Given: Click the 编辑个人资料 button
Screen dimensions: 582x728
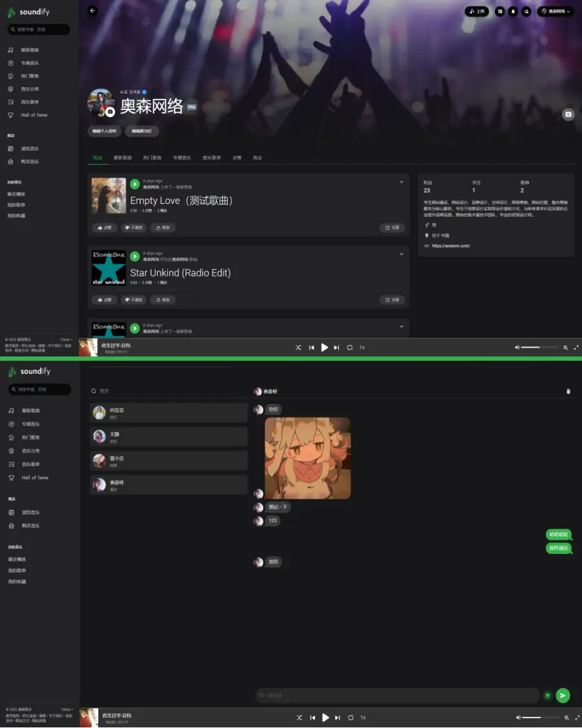Looking at the screenshot, I should tap(104, 131).
